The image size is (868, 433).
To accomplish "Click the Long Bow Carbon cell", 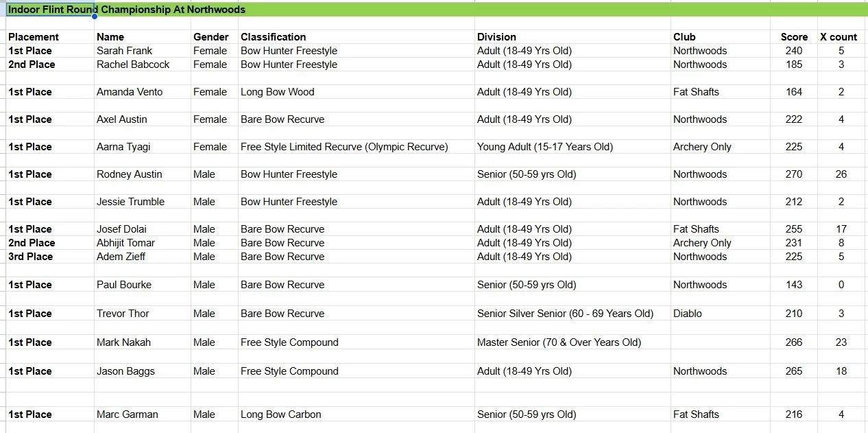I will [357, 414].
